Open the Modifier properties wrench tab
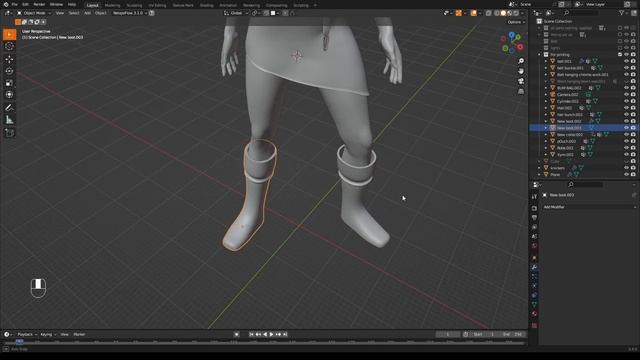 coord(534,267)
